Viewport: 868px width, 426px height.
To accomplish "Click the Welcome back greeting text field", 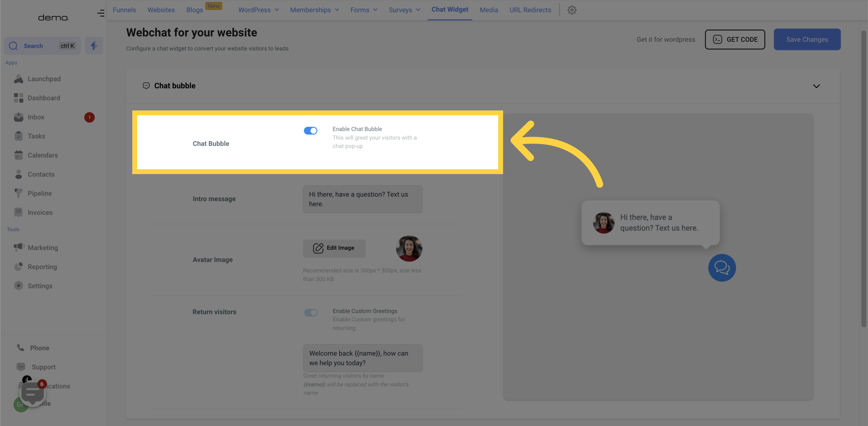I will (362, 358).
